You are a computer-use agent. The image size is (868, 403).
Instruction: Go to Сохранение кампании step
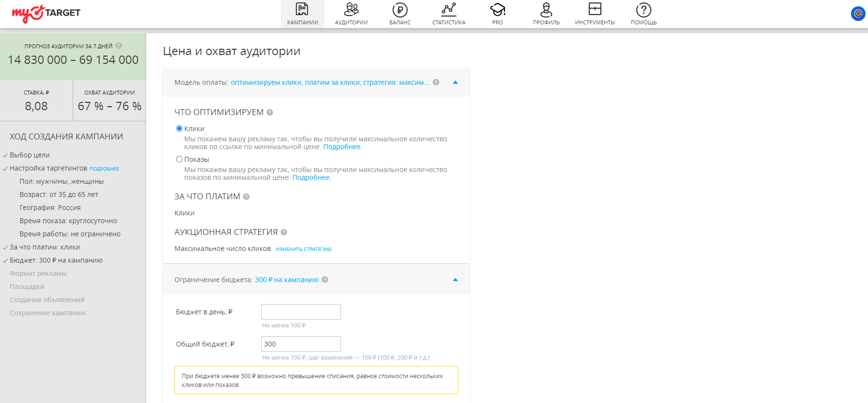coord(47,313)
